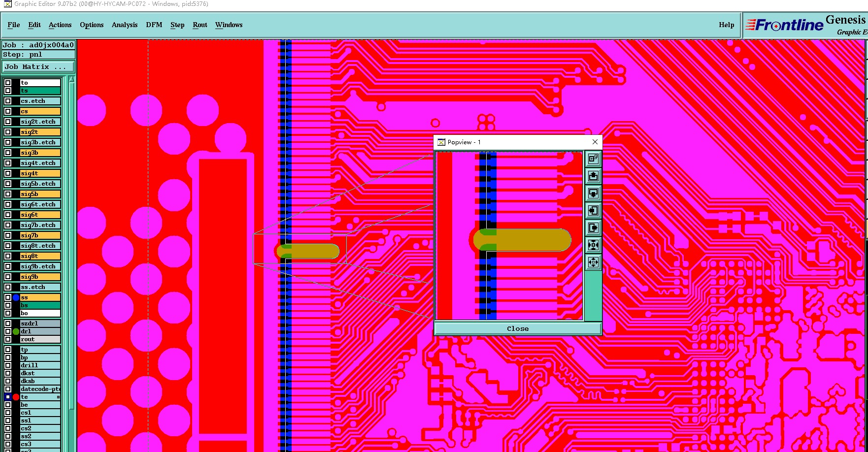Toggle the sig4t.etch layer display checkbox
Viewport: 868px width, 452px height.
click(x=8, y=163)
